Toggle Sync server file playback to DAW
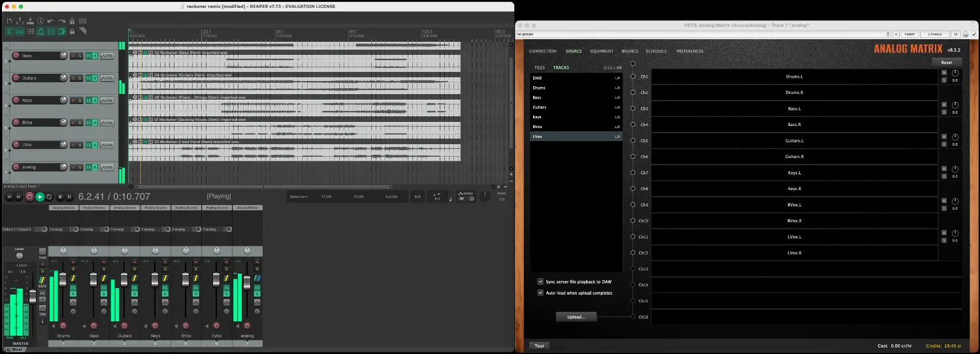Viewport: 980px width, 354px height. pyautogui.click(x=540, y=282)
